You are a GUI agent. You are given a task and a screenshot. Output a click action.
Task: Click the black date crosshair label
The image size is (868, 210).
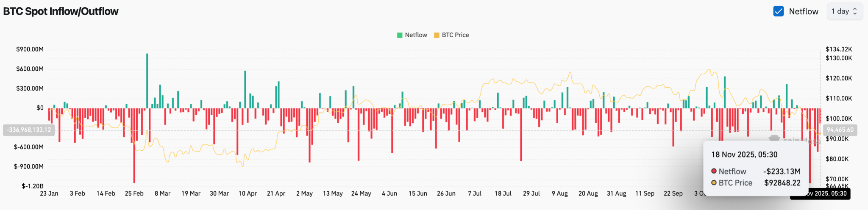pyautogui.click(x=821, y=193)
